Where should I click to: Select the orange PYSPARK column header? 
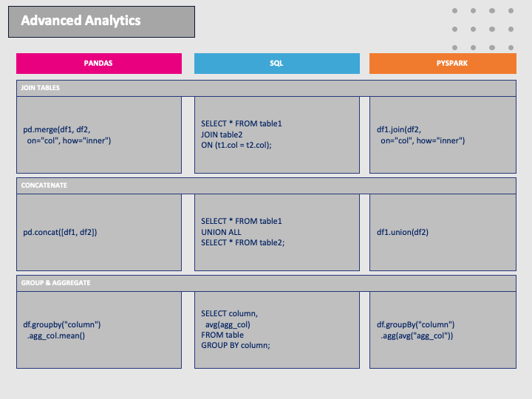click(443, 64)
